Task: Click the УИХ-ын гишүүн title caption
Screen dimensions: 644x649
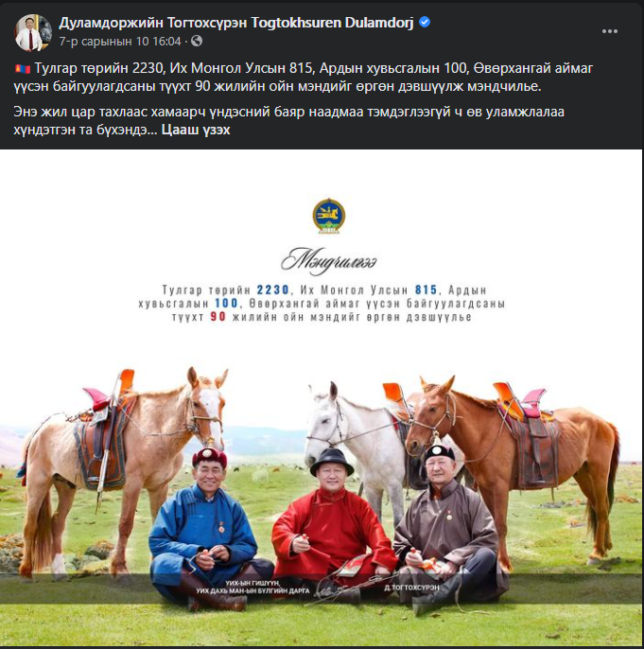Action: [x=252, y=587]
